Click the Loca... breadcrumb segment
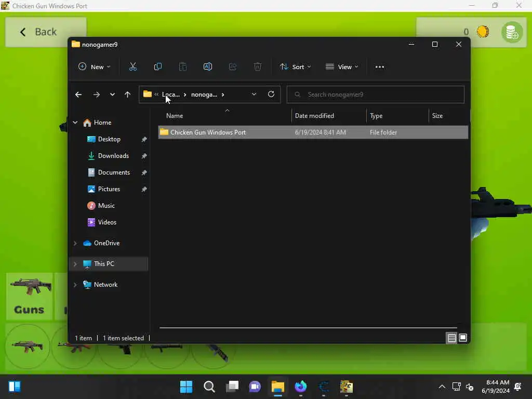 tap(170, 95)
